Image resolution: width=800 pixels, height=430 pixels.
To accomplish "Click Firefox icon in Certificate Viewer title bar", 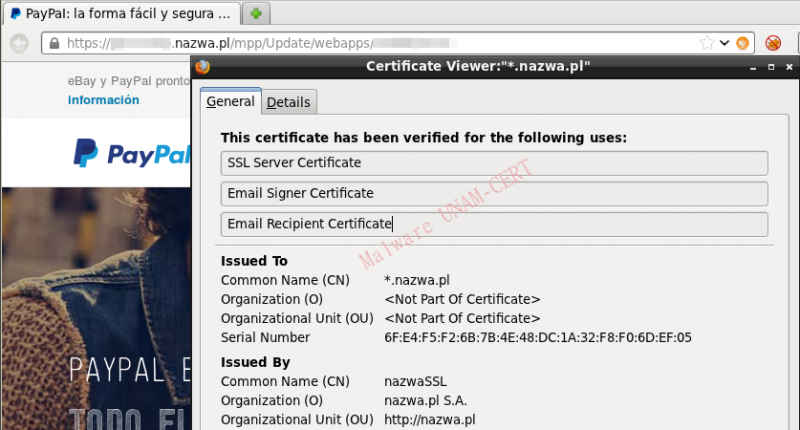I will coord(203,67).
